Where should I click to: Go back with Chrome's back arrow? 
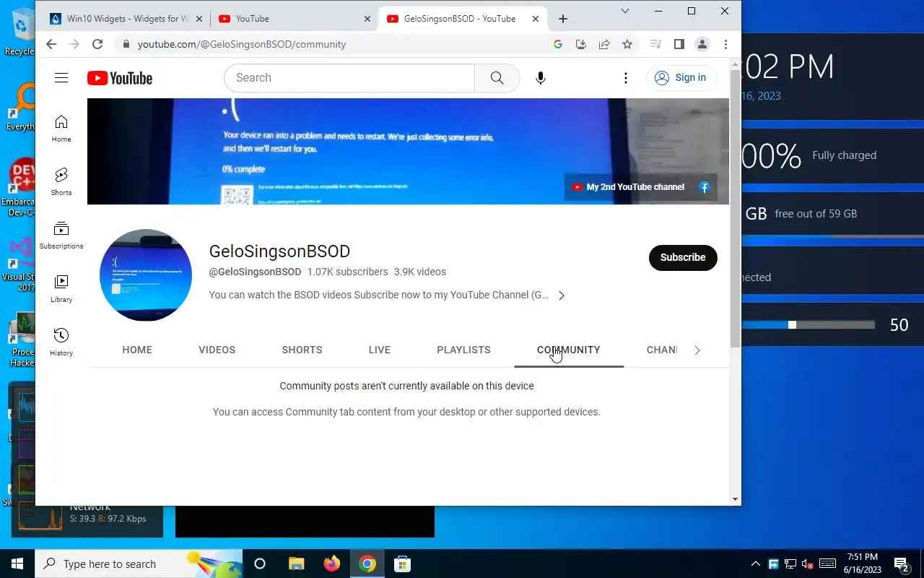51,44
